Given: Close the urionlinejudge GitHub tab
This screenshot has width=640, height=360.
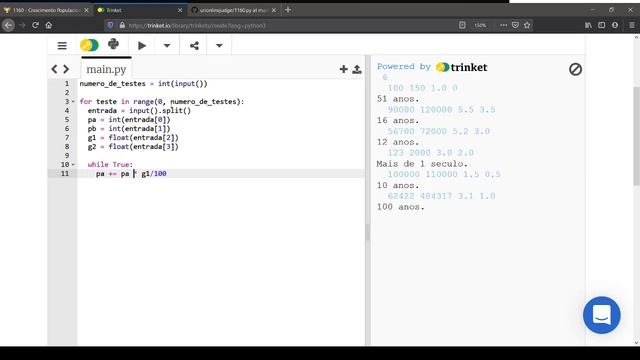Looking at the screenshot, I should click(274, 10).
